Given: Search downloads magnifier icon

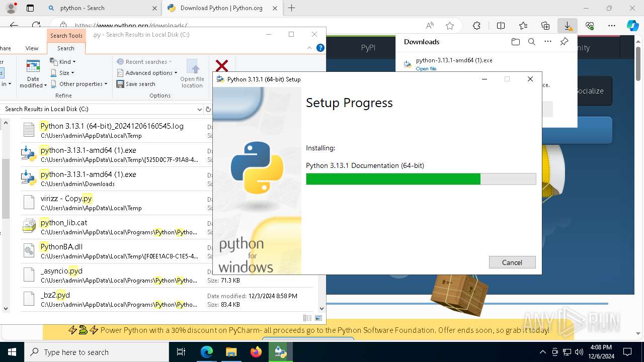Looking at the screenshot, I should tap(532, 42).
